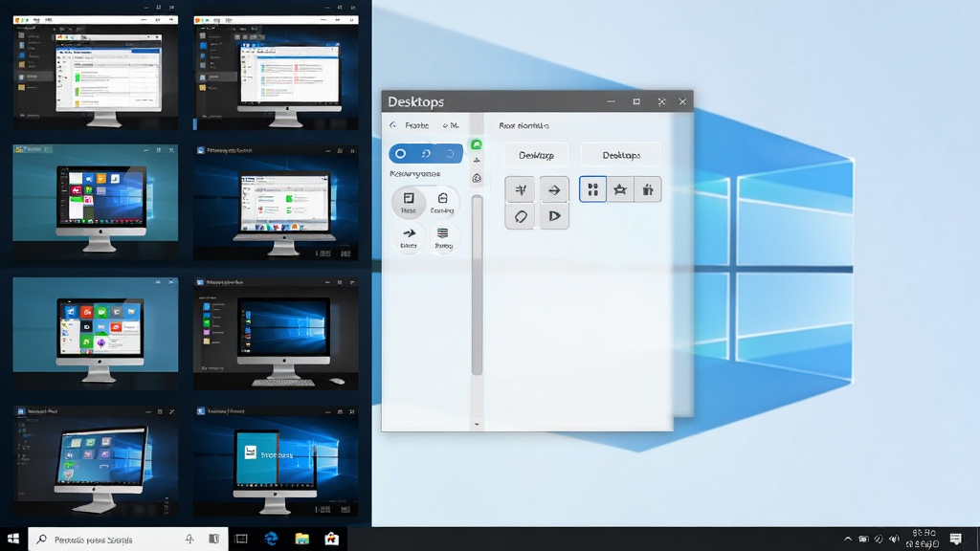
Task: Click the scroll-down arrow at the panel bottom
Action: 477,424
